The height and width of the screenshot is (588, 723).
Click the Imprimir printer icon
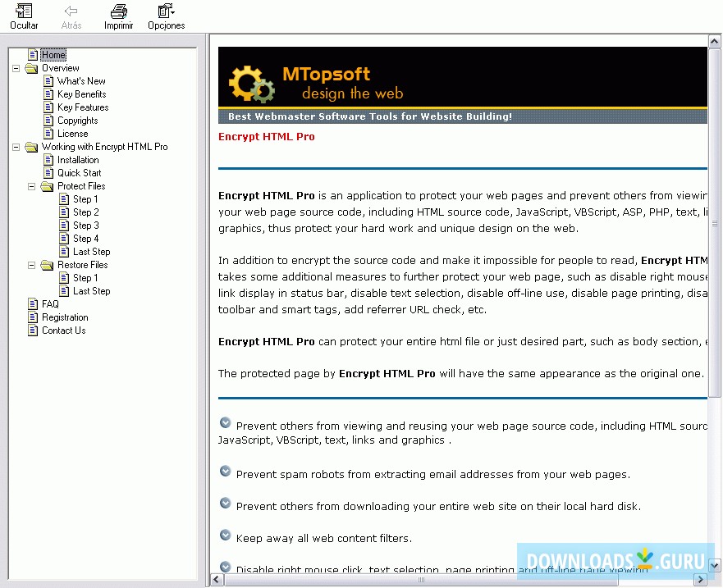pyautogui.click(x=118, y=11)
